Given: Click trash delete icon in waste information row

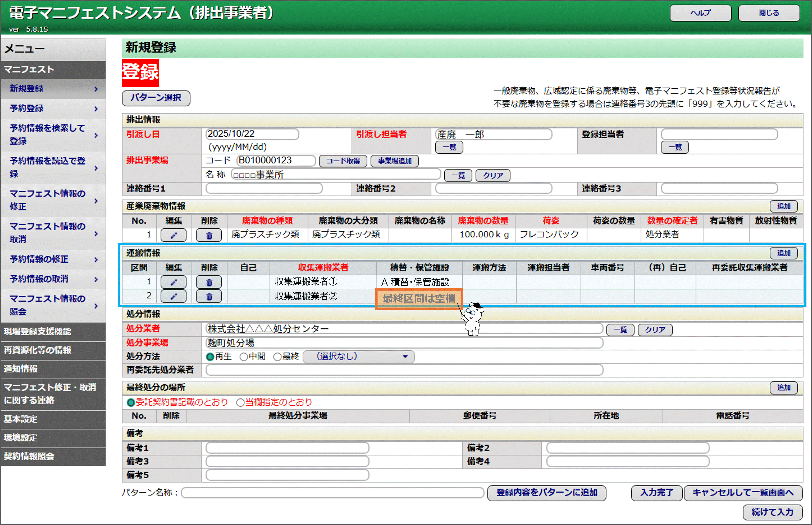Looking at the screenshot, I should pos(209,235).
